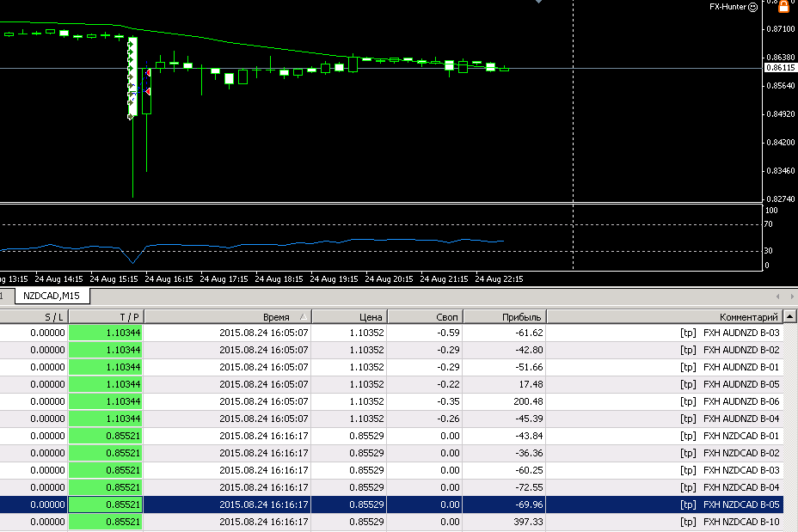
Task: Click the profit value 17.48
Action: (x=531, y=384)
